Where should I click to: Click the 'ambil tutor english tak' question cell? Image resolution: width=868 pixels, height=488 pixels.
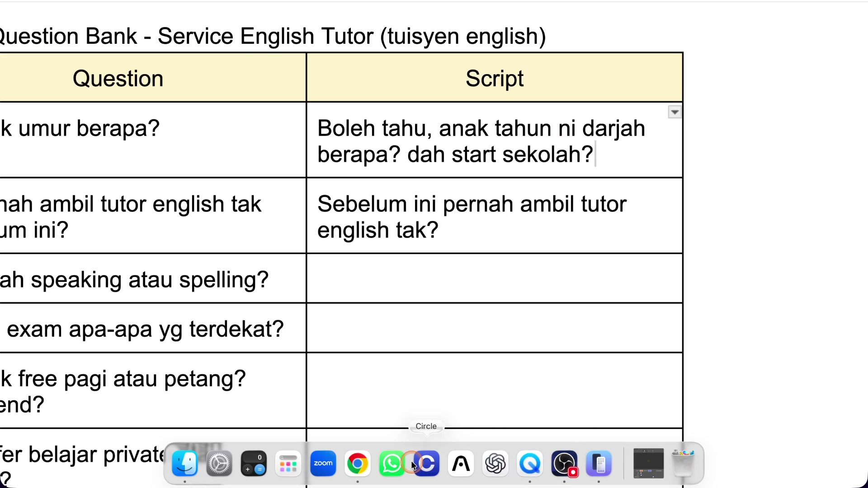(153, 216)
